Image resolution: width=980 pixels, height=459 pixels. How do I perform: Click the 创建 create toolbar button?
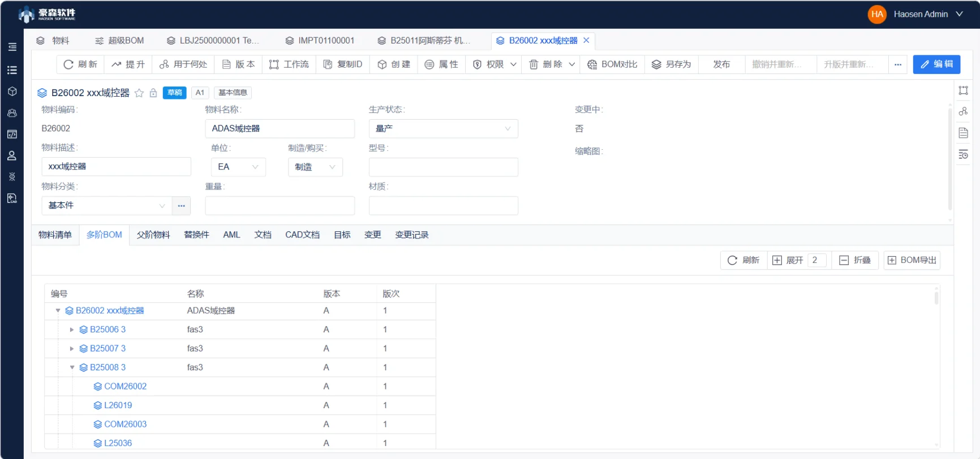click(394, 64)
